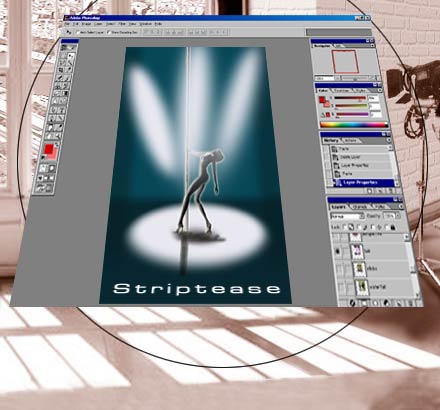Screen dimensions: 440x410
Task: Click the default colors icon below the swatches
Action: (44, 157)
